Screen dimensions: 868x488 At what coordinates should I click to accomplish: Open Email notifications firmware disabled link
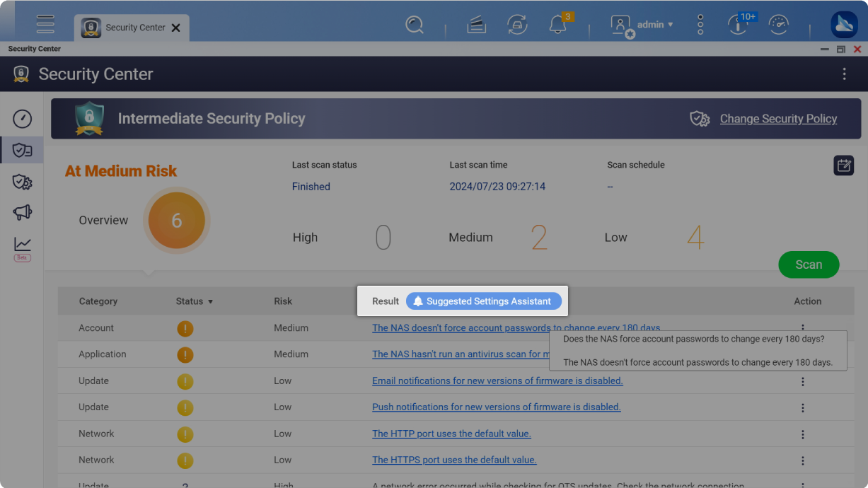[x=497, y=380]
